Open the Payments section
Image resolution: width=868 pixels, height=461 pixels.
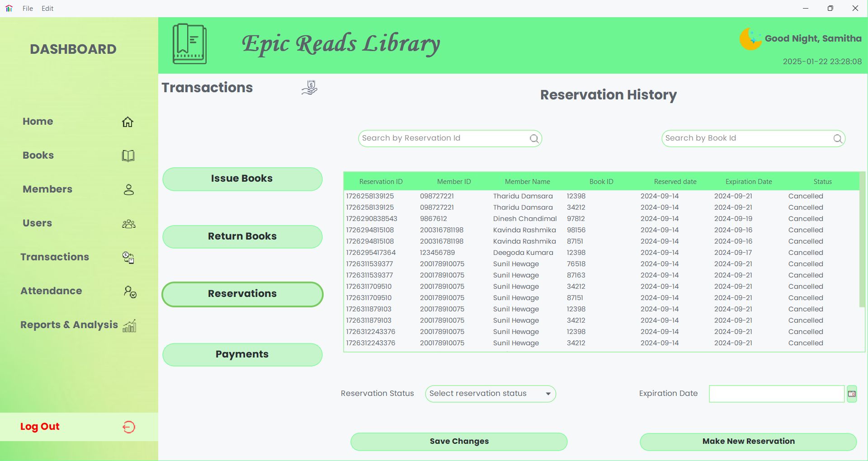(242, 355)
